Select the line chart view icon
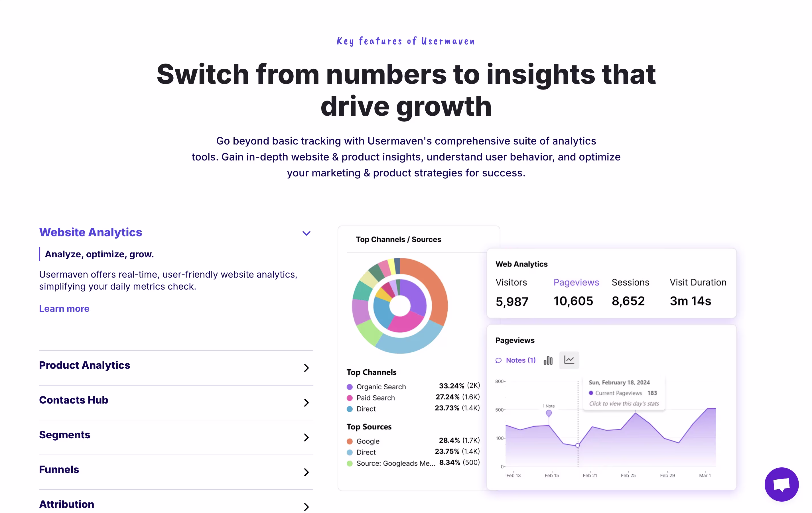The width and height of the screenshot is (812, 513). pos(569,360)
